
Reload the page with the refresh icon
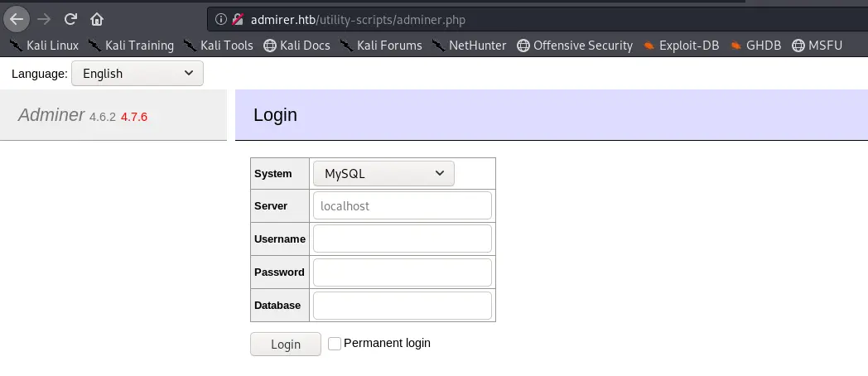[x=70, y=19]
